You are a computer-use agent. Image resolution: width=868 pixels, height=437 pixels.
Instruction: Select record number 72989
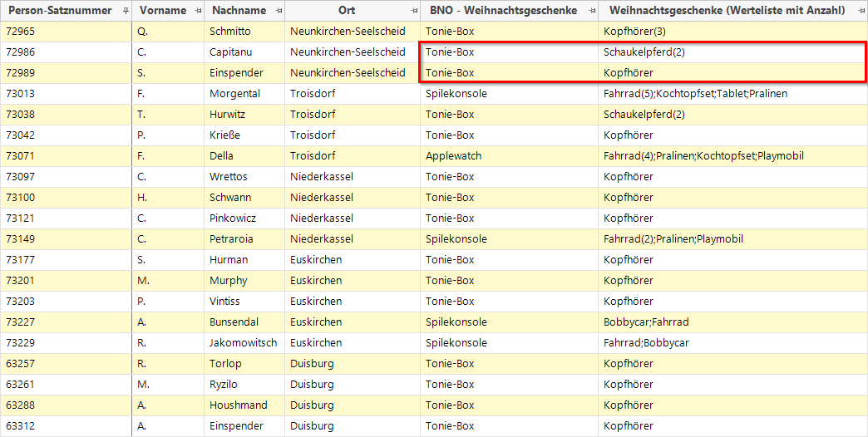[x=20, y=73]
